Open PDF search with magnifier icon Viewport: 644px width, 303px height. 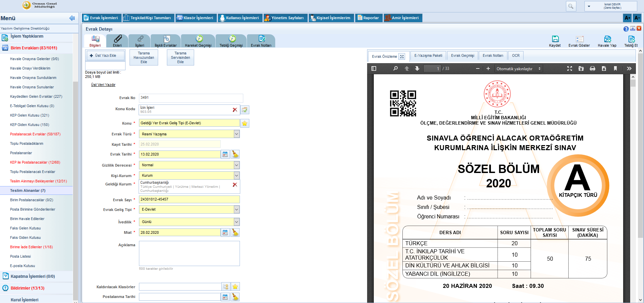395,69
